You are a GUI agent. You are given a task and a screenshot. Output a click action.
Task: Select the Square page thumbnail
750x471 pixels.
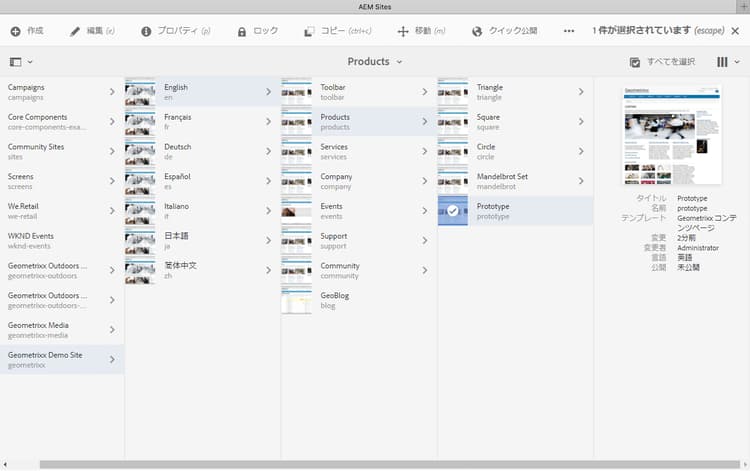[x=453, y=121]
